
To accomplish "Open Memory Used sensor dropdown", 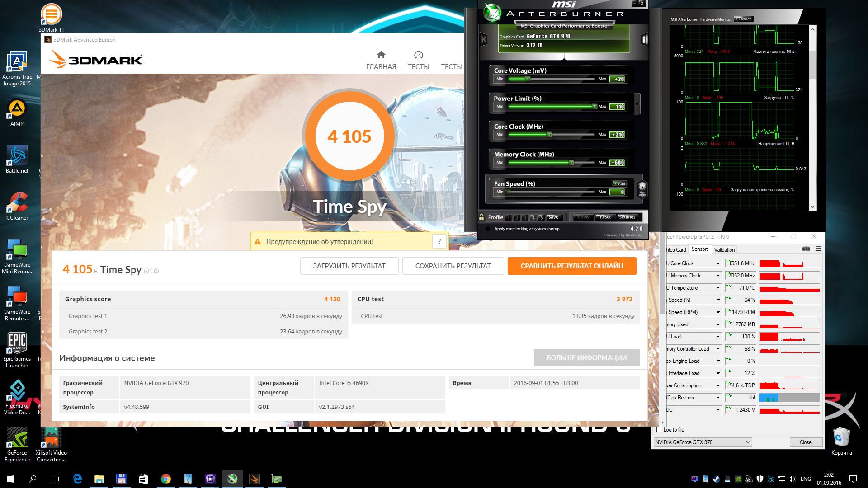I will pyautogui.click(x=717, y=324).
